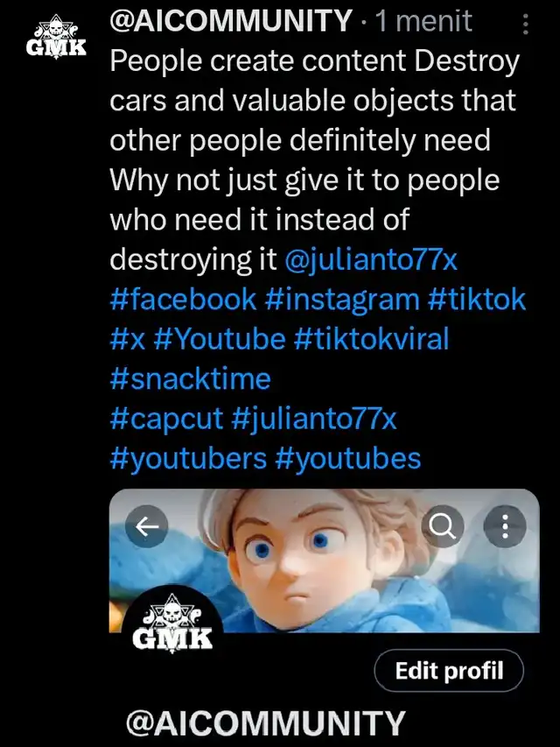Screen dimensions: 560x747
Task: Tap the #capcut hashtag
Action: 166,419
